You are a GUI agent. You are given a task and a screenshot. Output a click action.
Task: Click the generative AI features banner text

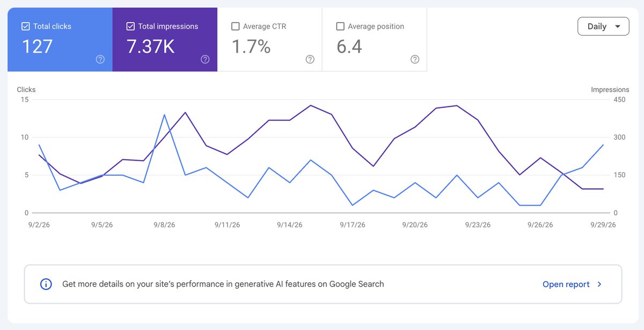pos(223,284)
